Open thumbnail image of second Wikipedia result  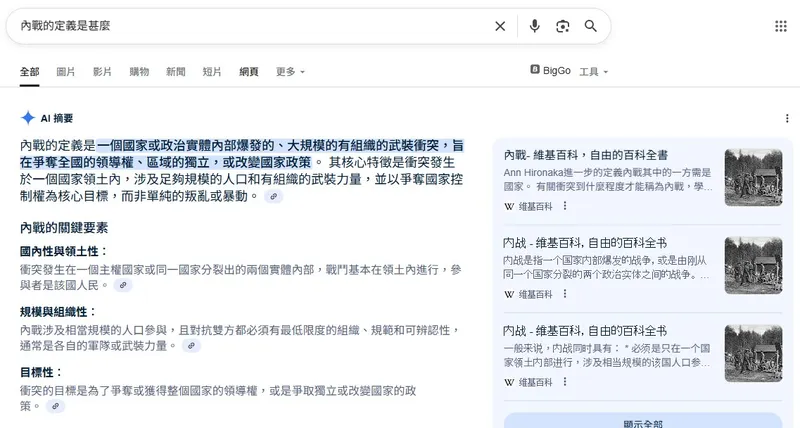(753, 265)
